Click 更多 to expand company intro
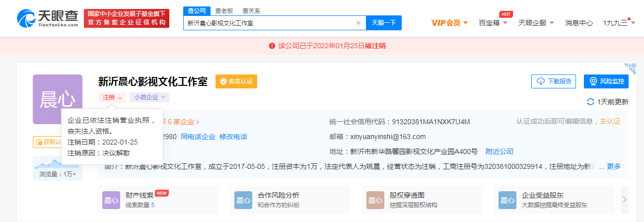This screenshot has width=644, height=222. (614, 166)
